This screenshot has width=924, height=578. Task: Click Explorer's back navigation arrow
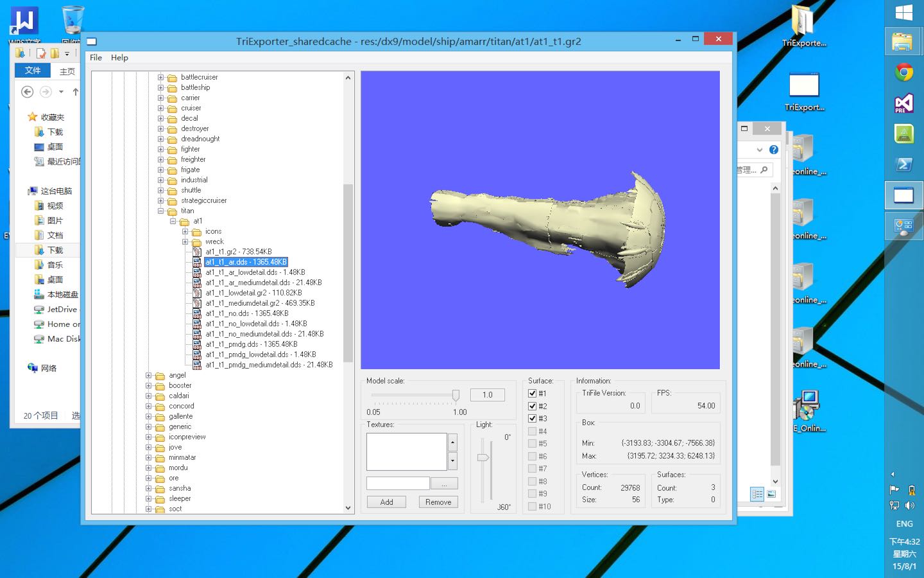(x=27, y=92)
